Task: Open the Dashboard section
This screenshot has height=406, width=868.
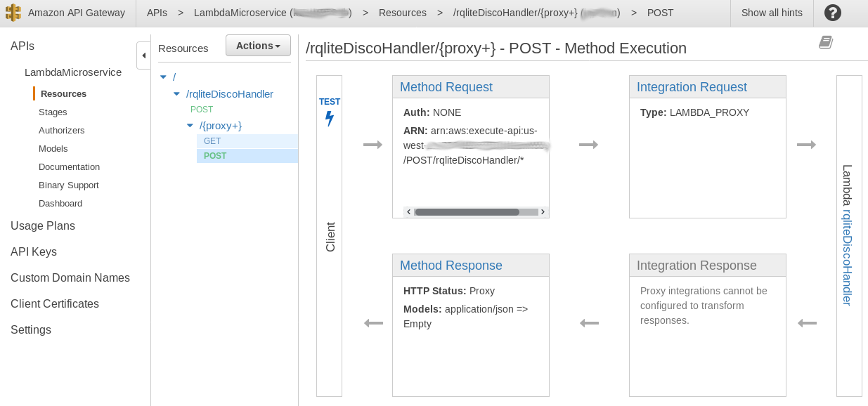Action: click(x=60, y=203)
